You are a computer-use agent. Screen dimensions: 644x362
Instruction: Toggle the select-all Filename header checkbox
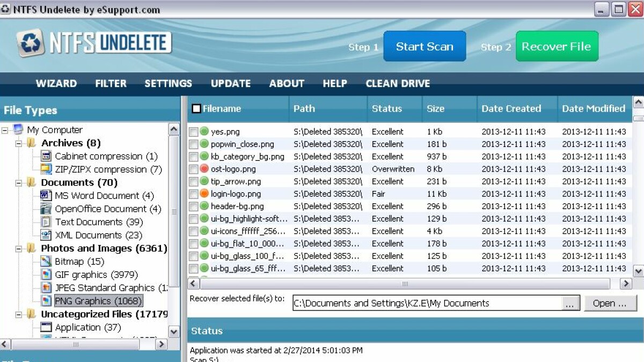pos(196,109)
